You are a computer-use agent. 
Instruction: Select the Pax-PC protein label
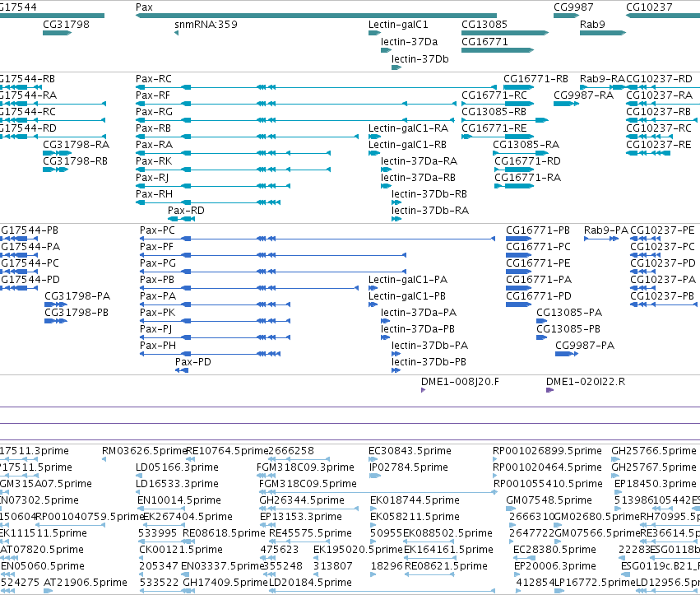(158, 230)
